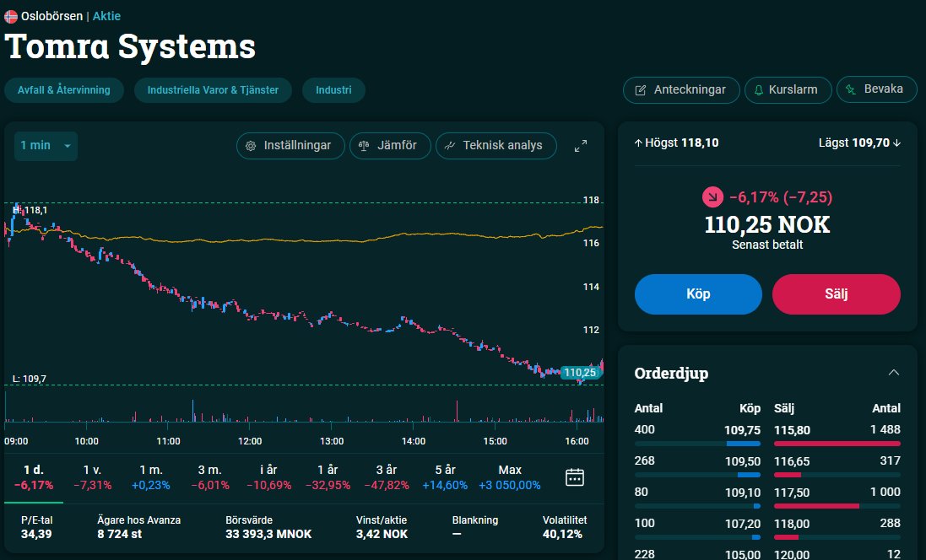Click the buy quantity 400

pyautogui.click(x=644, y=429)
